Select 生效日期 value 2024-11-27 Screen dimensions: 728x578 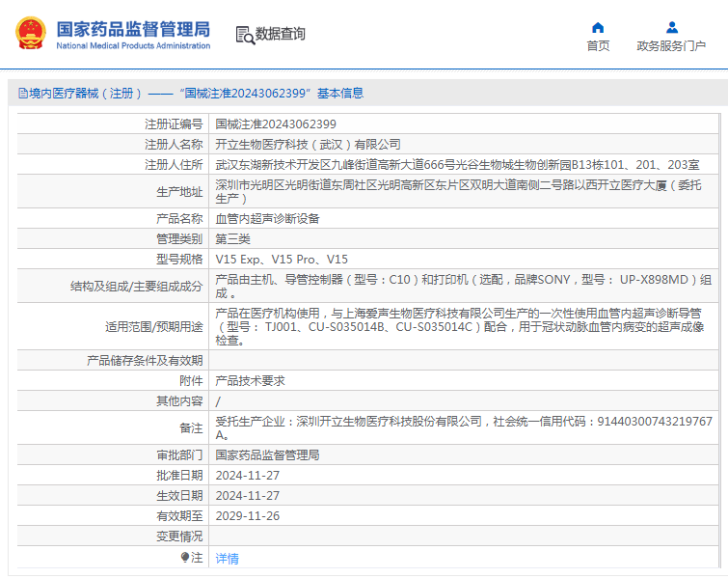pos(248,496)
